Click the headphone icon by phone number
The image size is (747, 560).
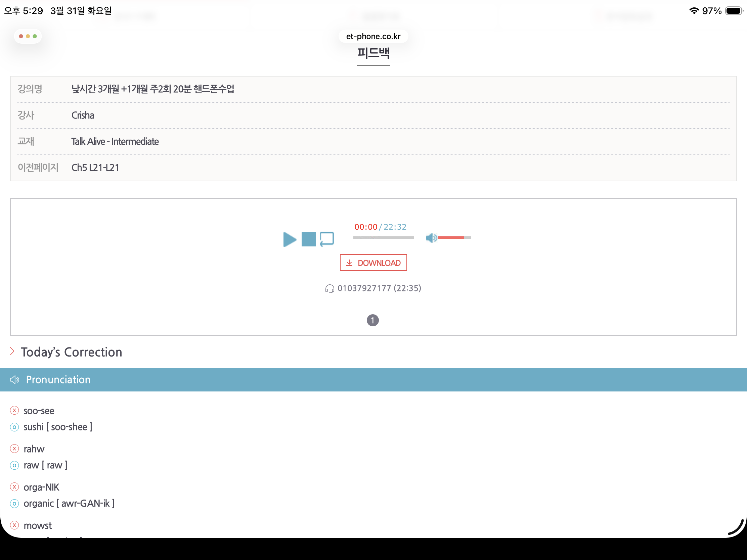tap(329, 289)
